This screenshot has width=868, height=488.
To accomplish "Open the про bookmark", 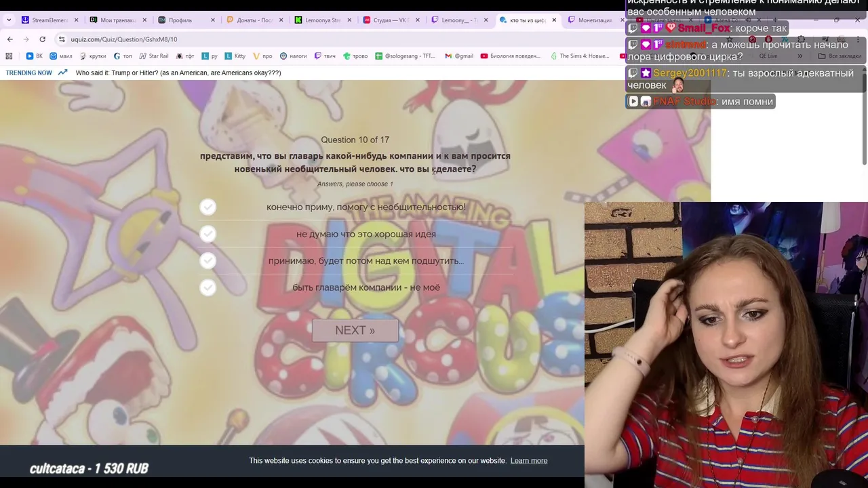I will [262, 56].
